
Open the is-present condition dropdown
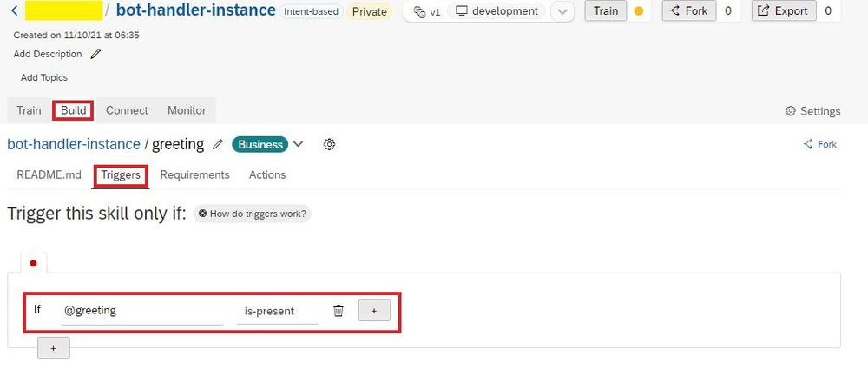click(277, 311)
